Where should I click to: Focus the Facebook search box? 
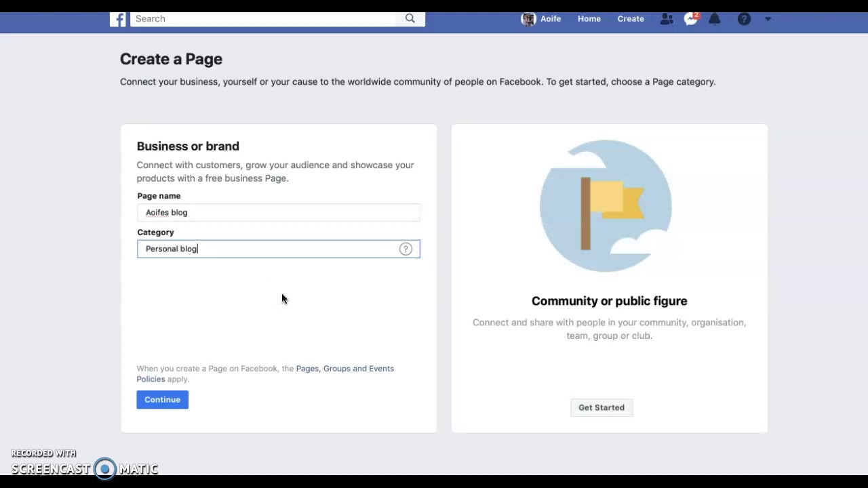pos(263,19)
